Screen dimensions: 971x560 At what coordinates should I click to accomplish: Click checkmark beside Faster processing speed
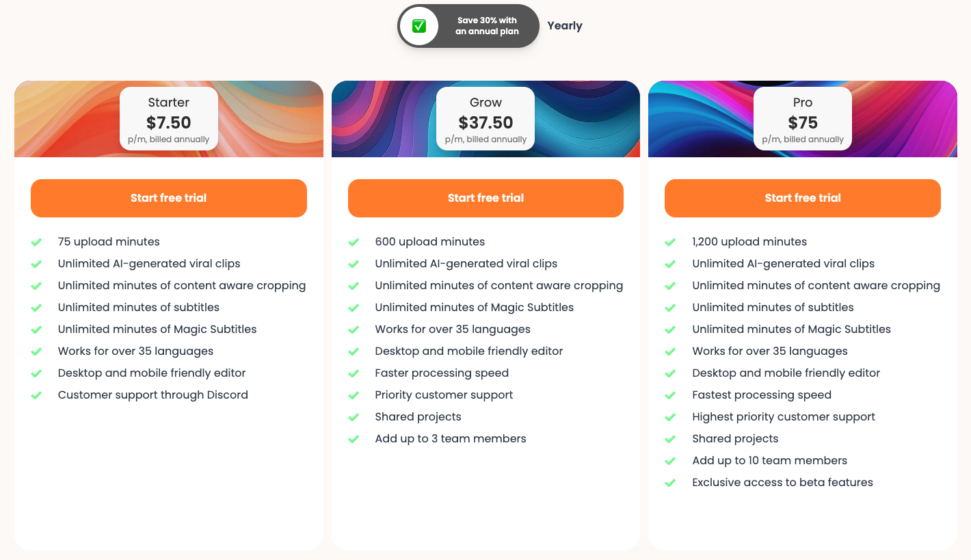pos(354,373)
